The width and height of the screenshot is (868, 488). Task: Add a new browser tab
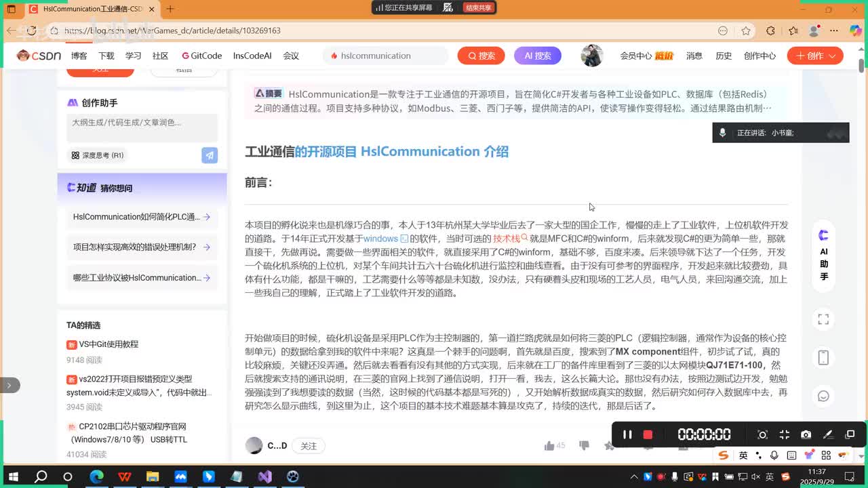[x=170, y=9]
